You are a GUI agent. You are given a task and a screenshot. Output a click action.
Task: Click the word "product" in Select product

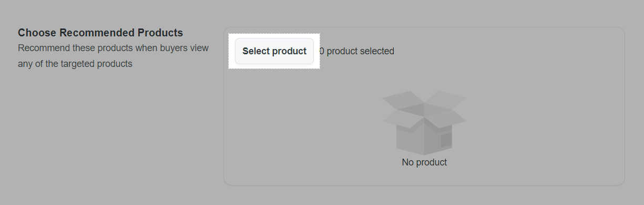click(x=290, y=52)
